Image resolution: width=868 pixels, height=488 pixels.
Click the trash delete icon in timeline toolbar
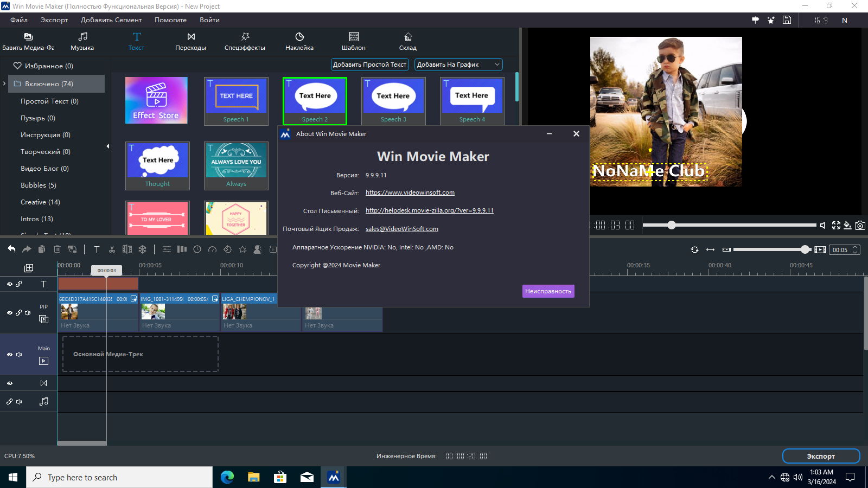[x=57, y=249]
